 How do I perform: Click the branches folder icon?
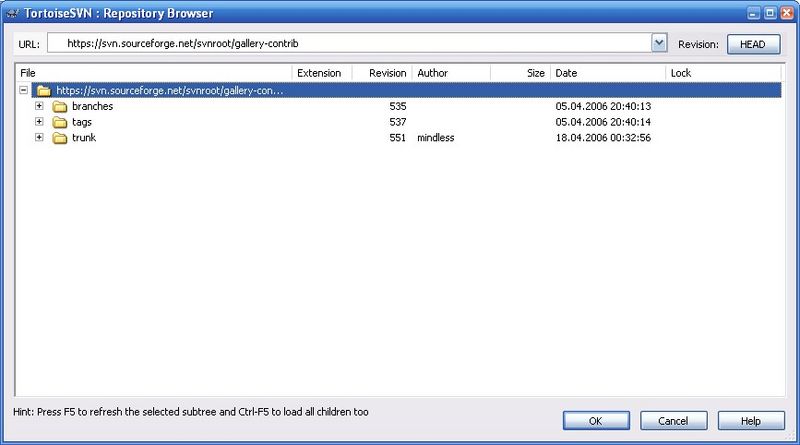tap(60, 107)
